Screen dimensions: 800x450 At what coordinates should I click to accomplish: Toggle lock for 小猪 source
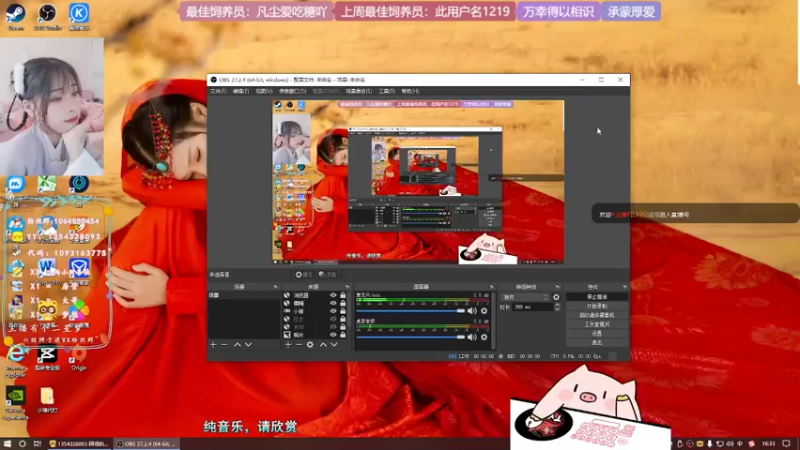(x=343, y=311)
